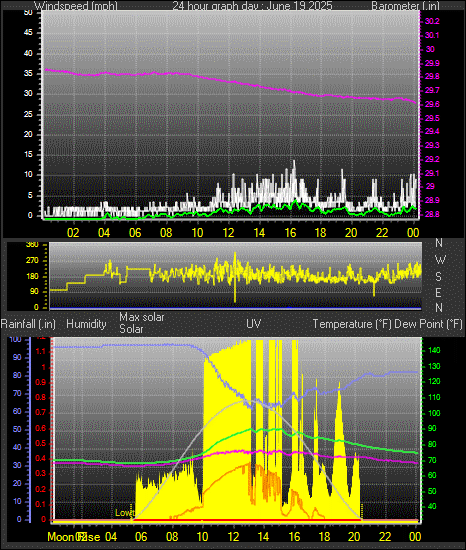Click the 'Solar' legend label
The width and height of the screenshot is (466, 550).
[x=131, y=329]
